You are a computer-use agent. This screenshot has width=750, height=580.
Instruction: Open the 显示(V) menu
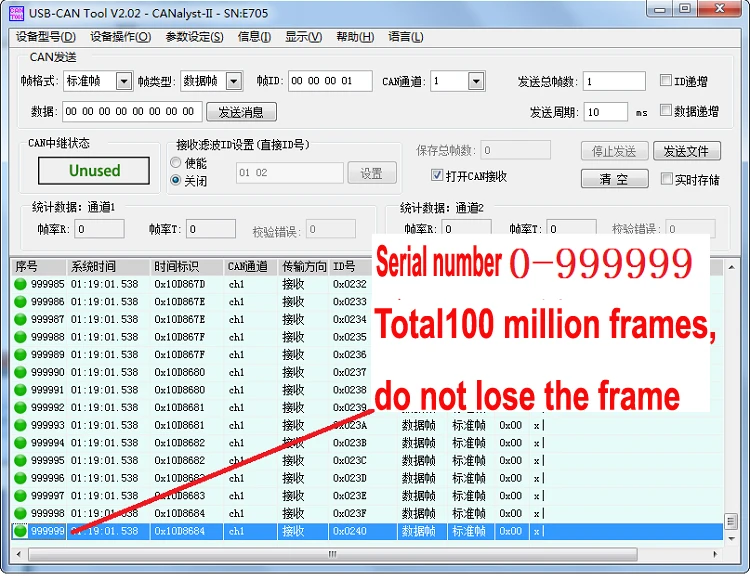[303, 37]
